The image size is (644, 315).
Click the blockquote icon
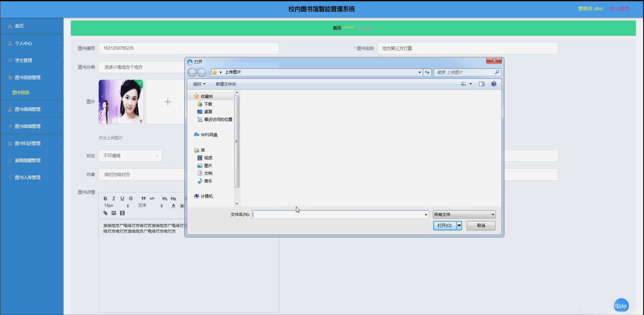click(x=144, y=199)
